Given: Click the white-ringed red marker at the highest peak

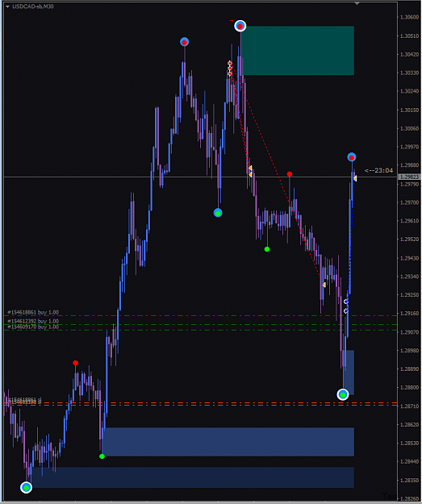Looking at the screenshot, I should [240, 26].
